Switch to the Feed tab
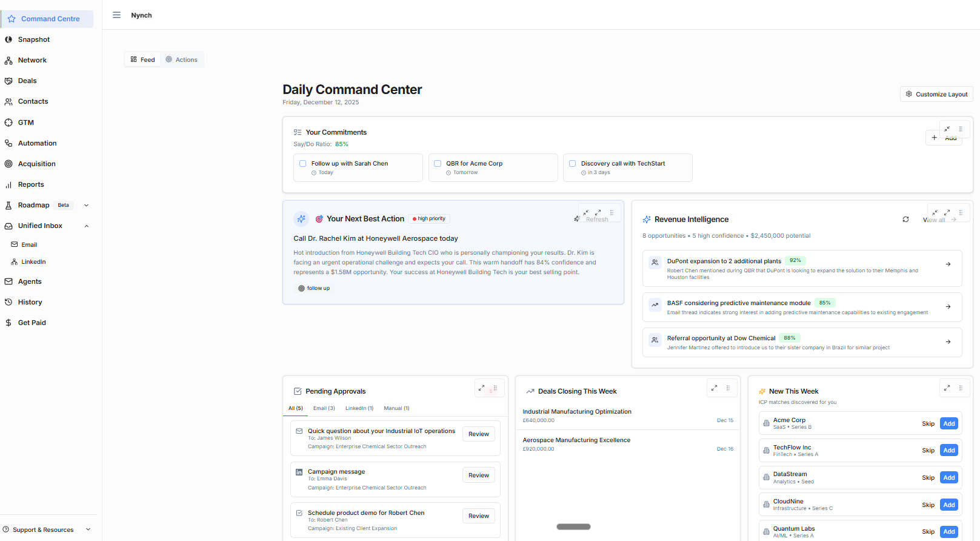The image size is (980, 541). click(x=143, y=59)
